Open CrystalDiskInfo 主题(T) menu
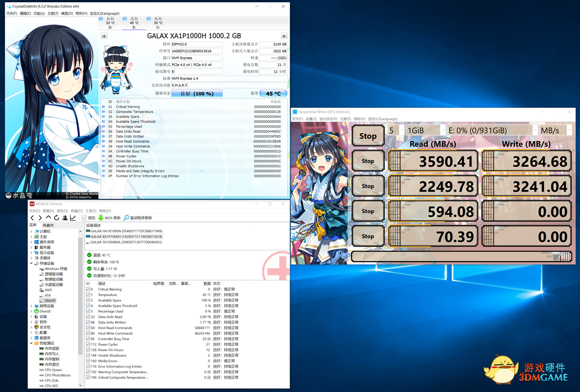Image resolution: width=580 pixels, height=392 pixels. point(53,14)
